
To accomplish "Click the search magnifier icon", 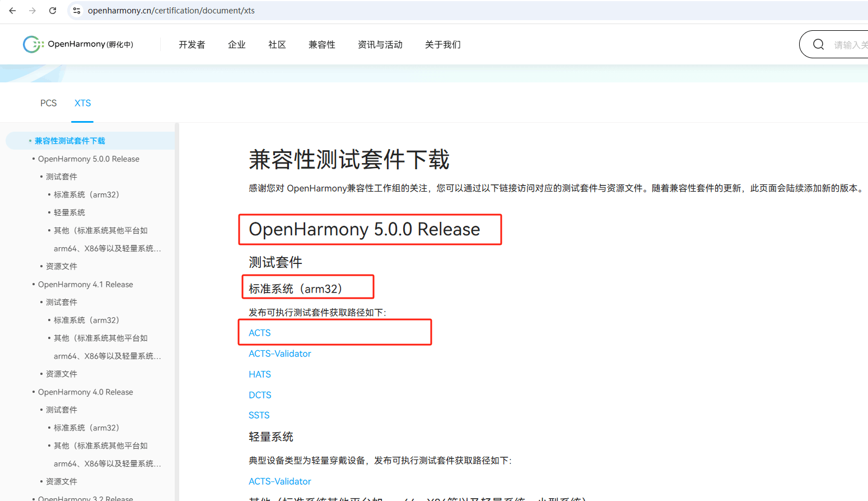I will (x=818, y=44).
